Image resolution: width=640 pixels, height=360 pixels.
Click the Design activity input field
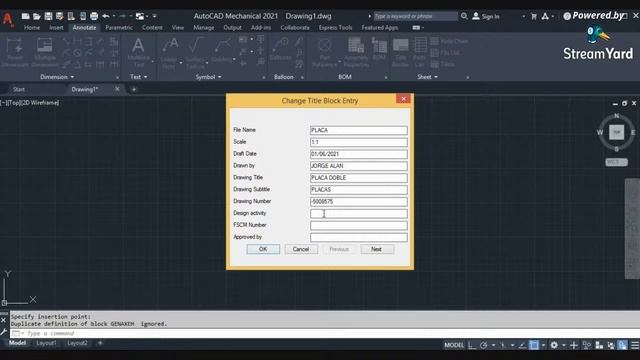point(359,213)
